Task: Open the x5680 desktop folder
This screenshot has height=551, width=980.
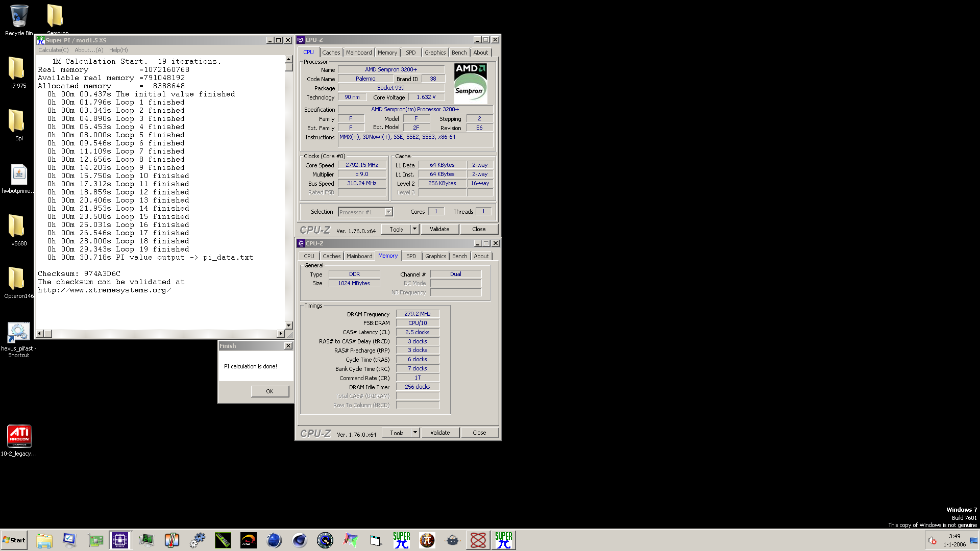Action: pos(18,230)
